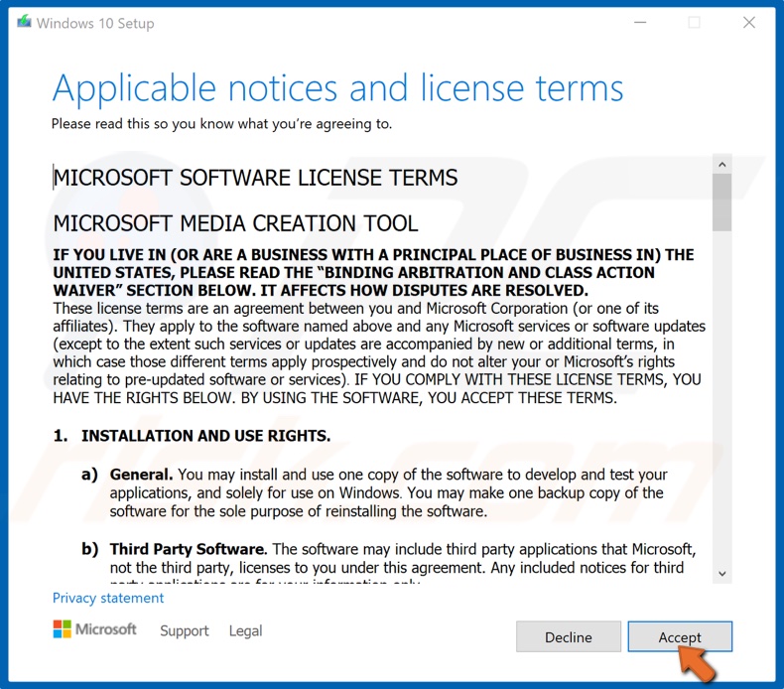Click the scrollbar down arrow

point(722,574)
